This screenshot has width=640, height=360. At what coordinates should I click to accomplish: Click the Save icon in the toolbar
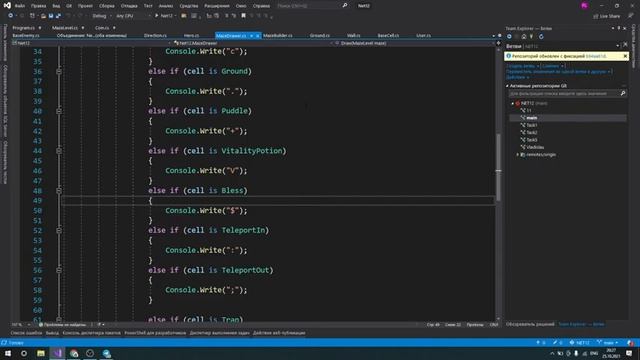tap(51, 16)
